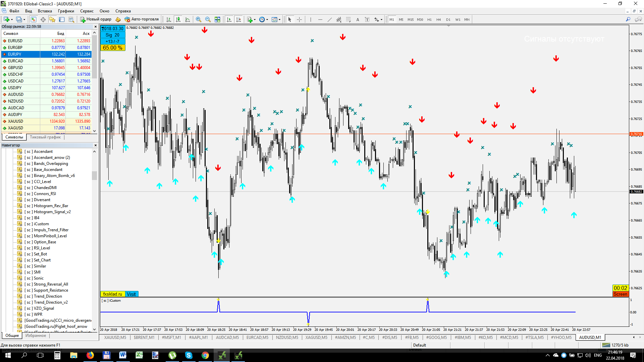This screenshot has height=362, width=644.
Task: Switch timeframe to D1
Action: (448, 19)
